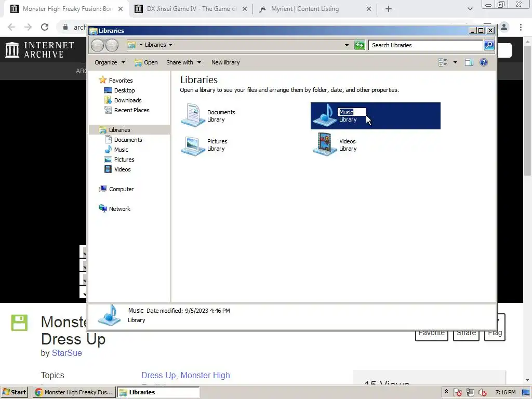Click the Forward arrow in Libraries window
Image resolution: width=532 pixels, height=399 pixels.
[x=112, y=45]
